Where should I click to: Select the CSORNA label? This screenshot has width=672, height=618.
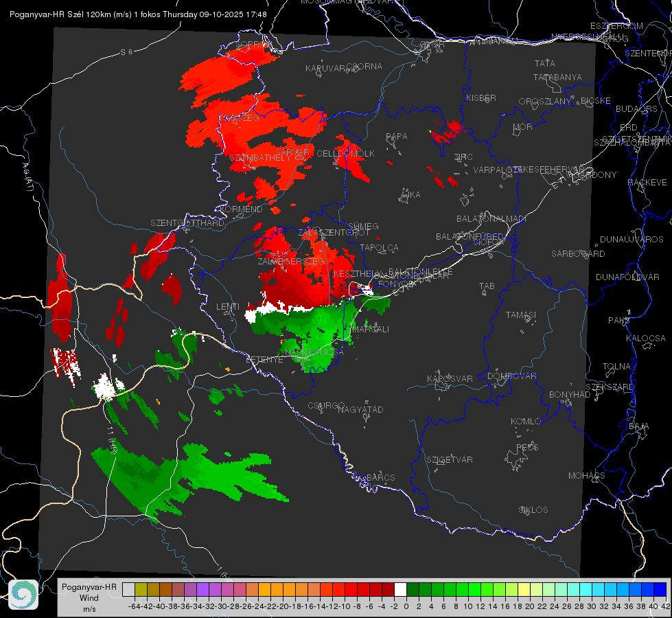364,67
